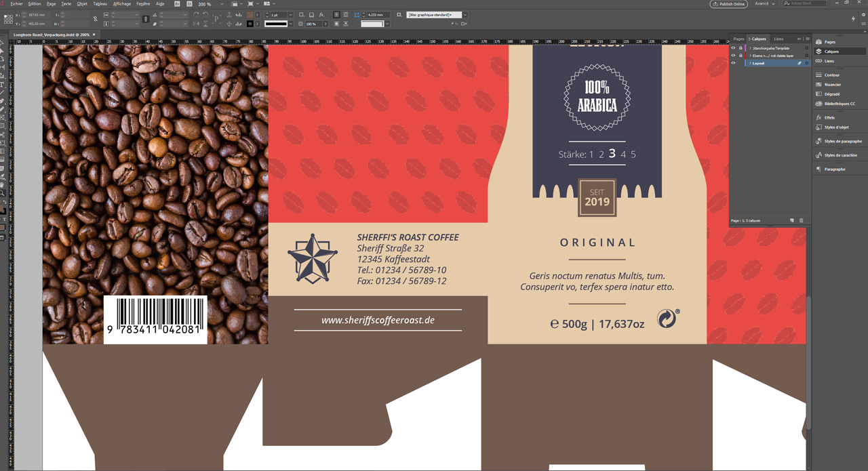Switch to the Pages tab in panel
868x471 pixels.
[x=738, y=39]
